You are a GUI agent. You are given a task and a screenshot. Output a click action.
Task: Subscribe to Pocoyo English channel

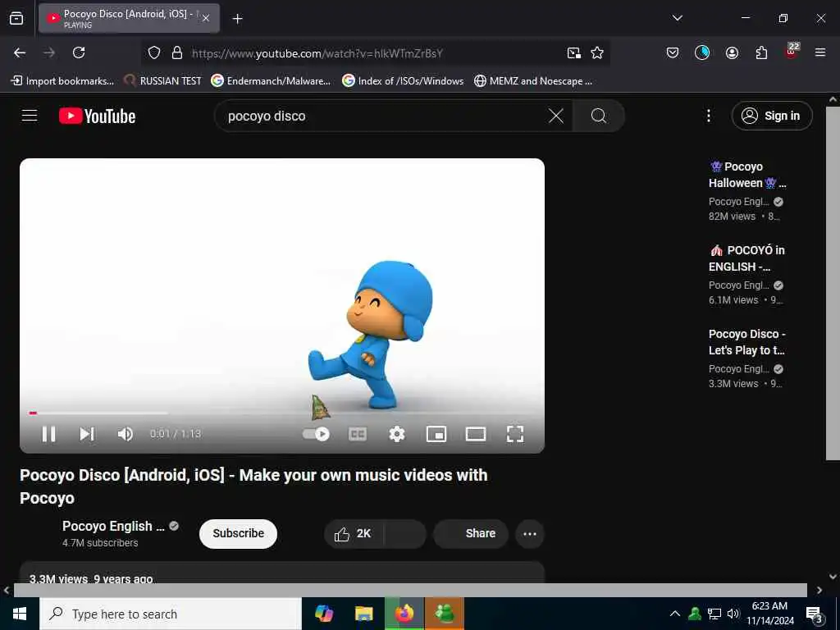click(239, 533)
